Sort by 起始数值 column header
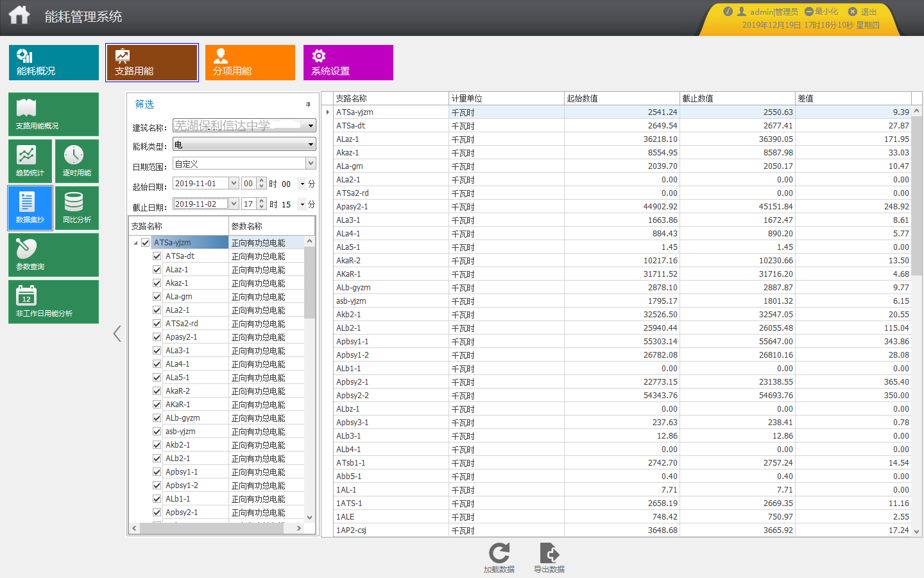Screen dimensions: 924x578 (622, 98)
